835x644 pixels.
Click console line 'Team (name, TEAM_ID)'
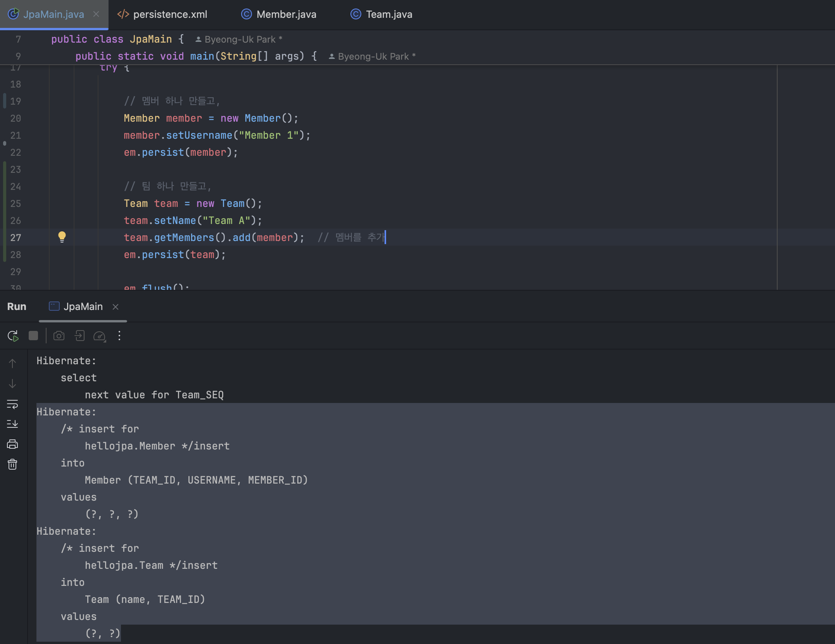145,599
